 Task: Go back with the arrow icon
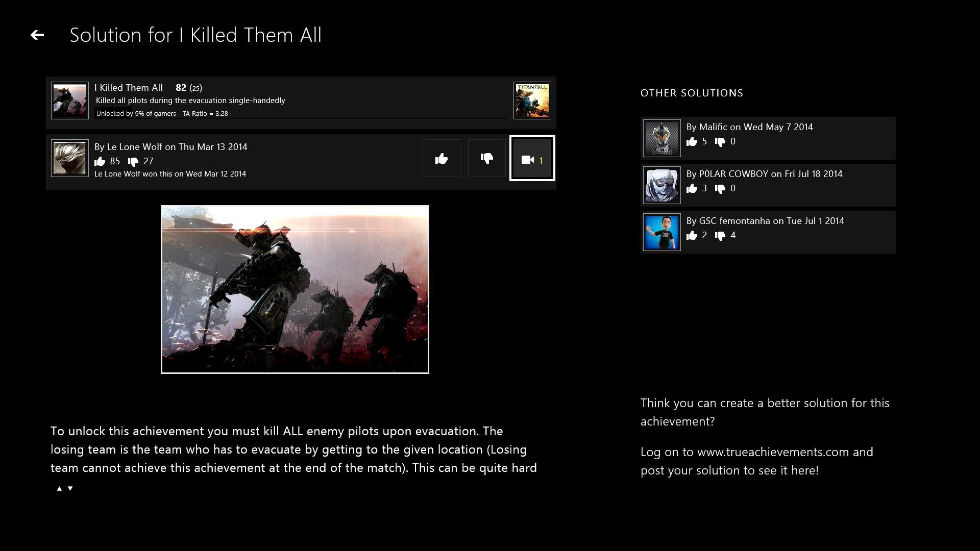(37, 35)
